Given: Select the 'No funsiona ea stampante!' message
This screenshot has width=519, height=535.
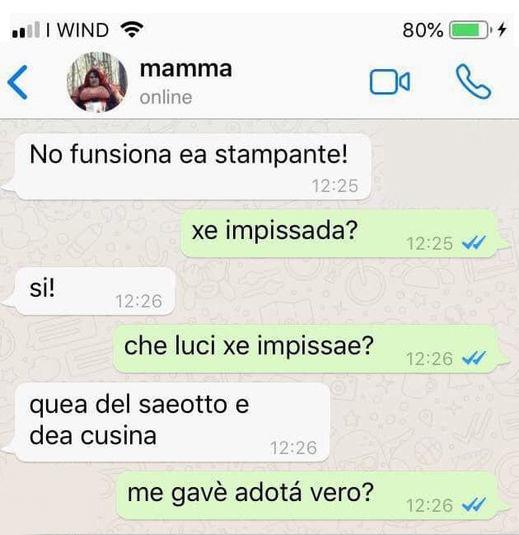Looking at the screenshot, I should click(x=193, y=167).
